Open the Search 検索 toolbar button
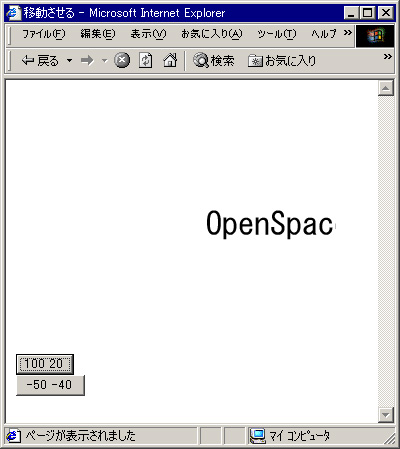400x449 pixels. pyautogui.click(x=214, y=61)
